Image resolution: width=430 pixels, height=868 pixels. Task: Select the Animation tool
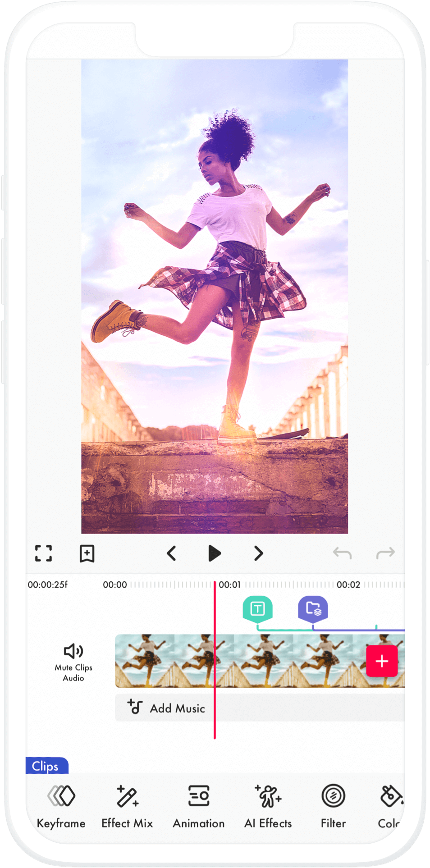(x=199, y=806)
